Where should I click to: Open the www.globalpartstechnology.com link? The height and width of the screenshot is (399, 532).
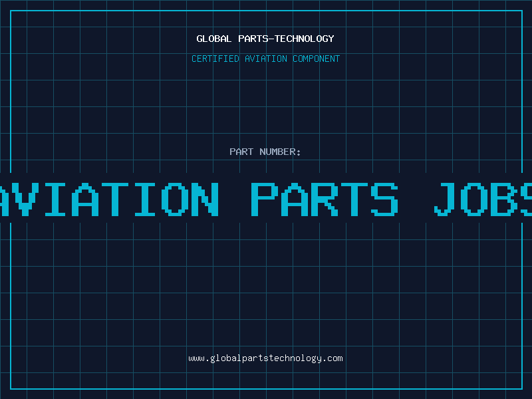pyautogui.click(x=265, y=358)
